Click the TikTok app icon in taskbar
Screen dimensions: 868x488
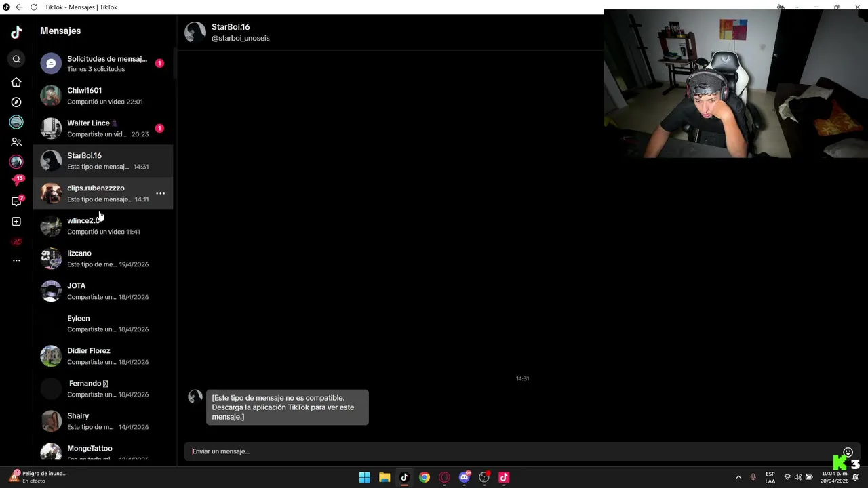click(404, 477)
